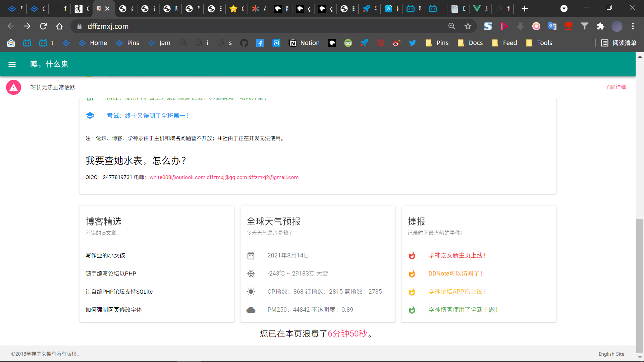The image size is (644, 362).
Task: Expand the Feed bookmark folder
Action: click(504, 43)
